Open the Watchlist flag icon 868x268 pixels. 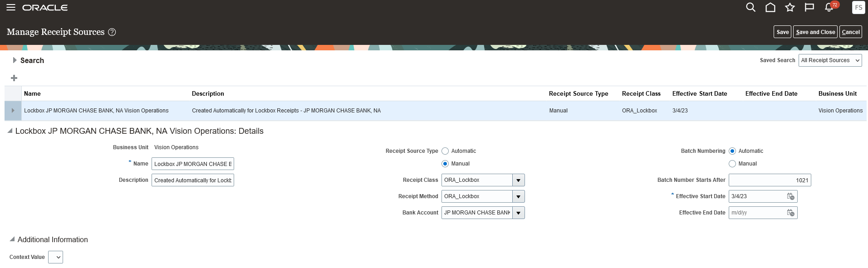click(809, 7)
